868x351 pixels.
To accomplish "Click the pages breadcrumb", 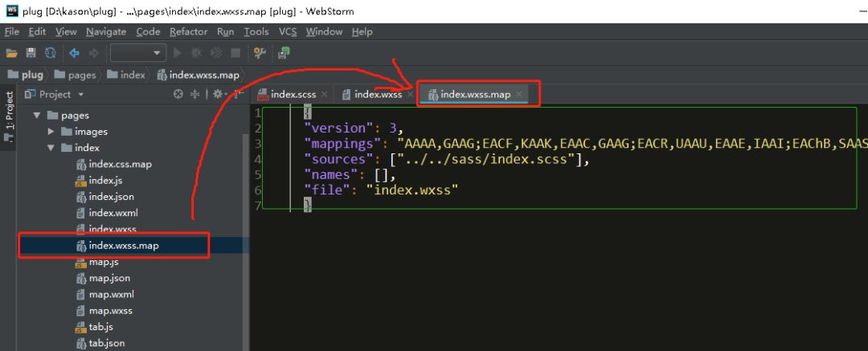I will pos(76,75).
